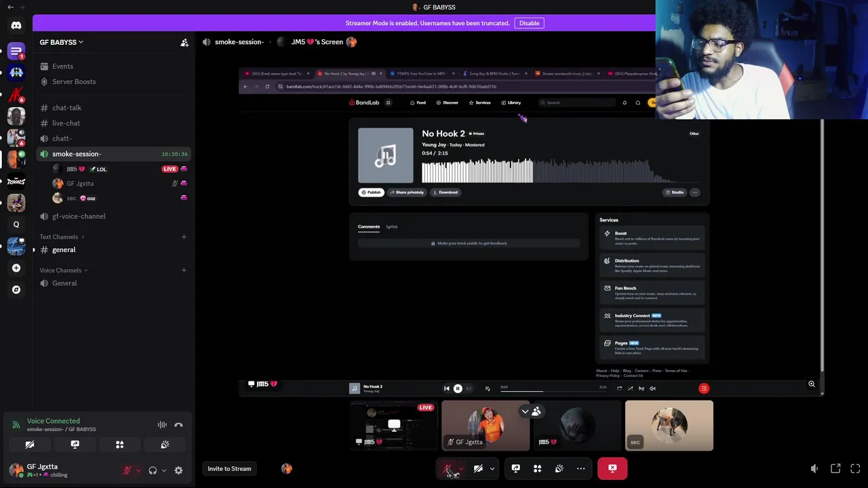Enter full screen view
Viewport: 868px width, 488px height.
coord(855,468)
